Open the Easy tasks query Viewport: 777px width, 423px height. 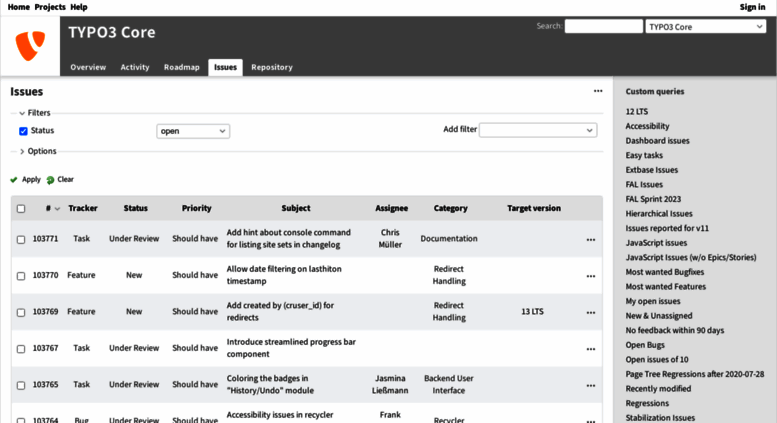point(644,155)
